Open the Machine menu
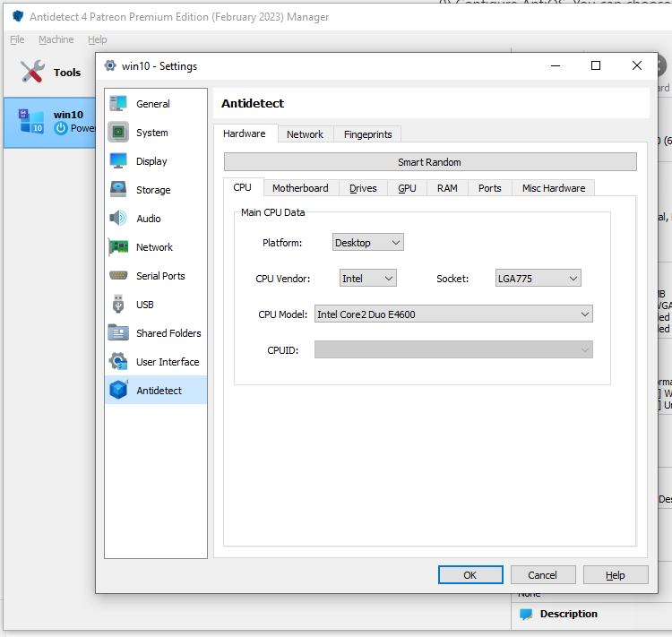672x637 pixels. click(56, 39)
